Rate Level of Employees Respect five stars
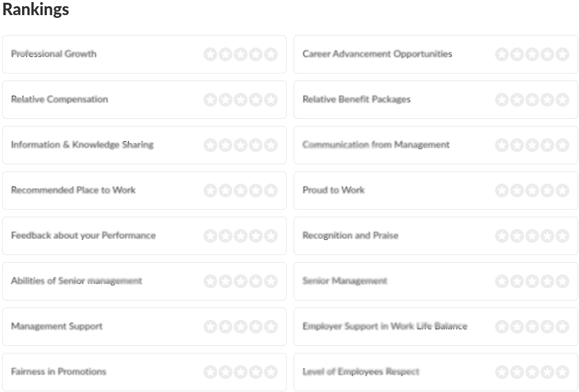 [x=562, y=372]
